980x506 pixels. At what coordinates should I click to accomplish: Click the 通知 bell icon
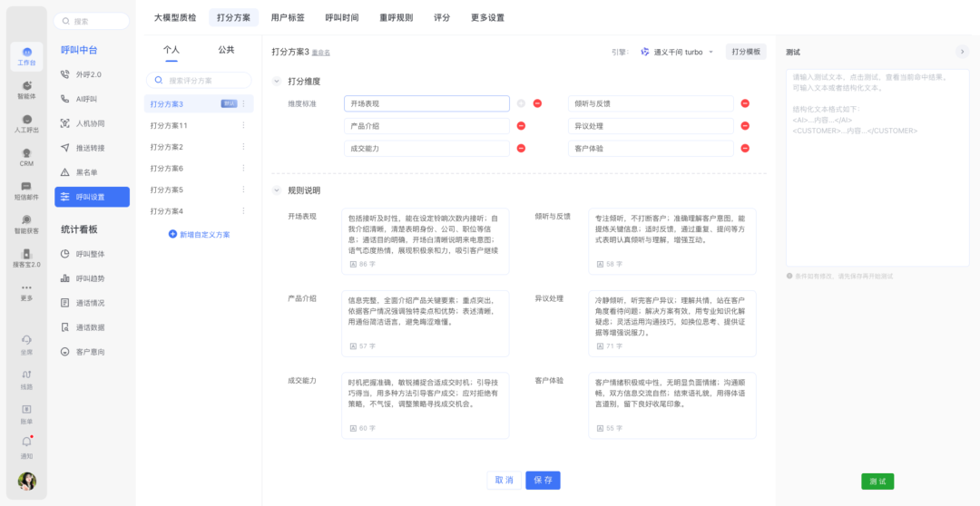click(x=26, y=443)
